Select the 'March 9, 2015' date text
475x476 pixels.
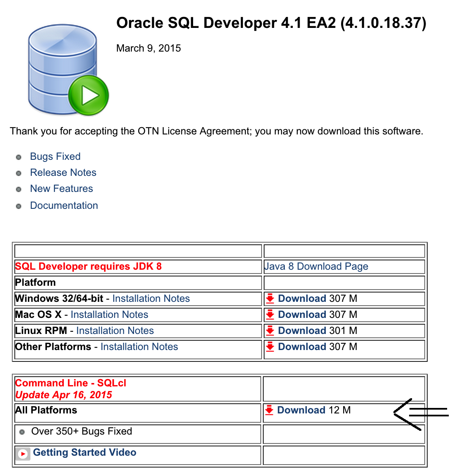coord(148,48)
